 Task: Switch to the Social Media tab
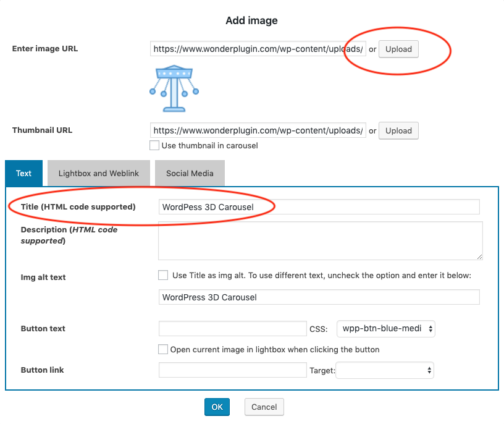190,173
